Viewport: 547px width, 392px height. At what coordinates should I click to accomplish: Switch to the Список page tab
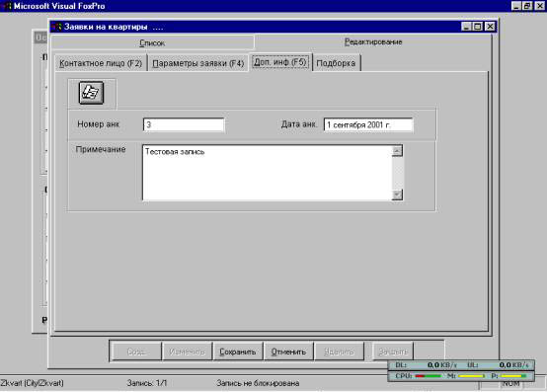click(152, 42)
